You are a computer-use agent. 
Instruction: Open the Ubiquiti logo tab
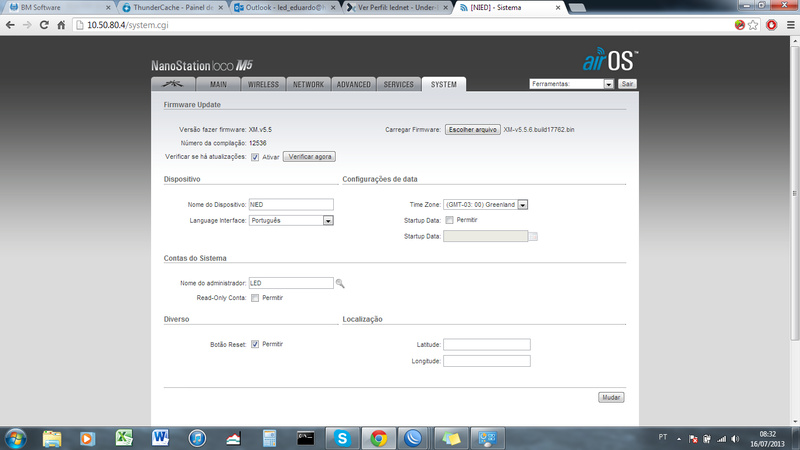click(x=173, y=84)
